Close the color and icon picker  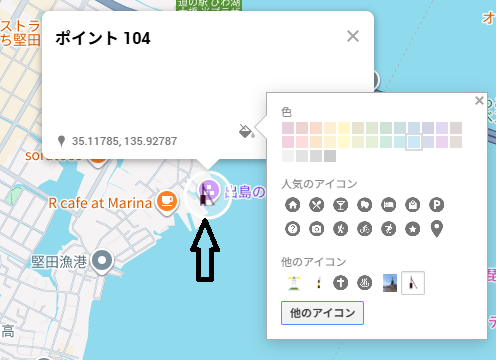pos(479,100)
